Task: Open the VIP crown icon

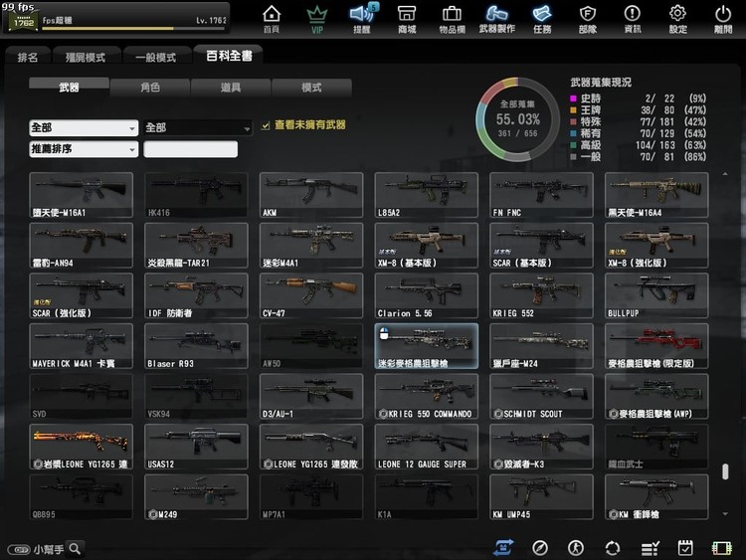Action: (x=317, y=20)
